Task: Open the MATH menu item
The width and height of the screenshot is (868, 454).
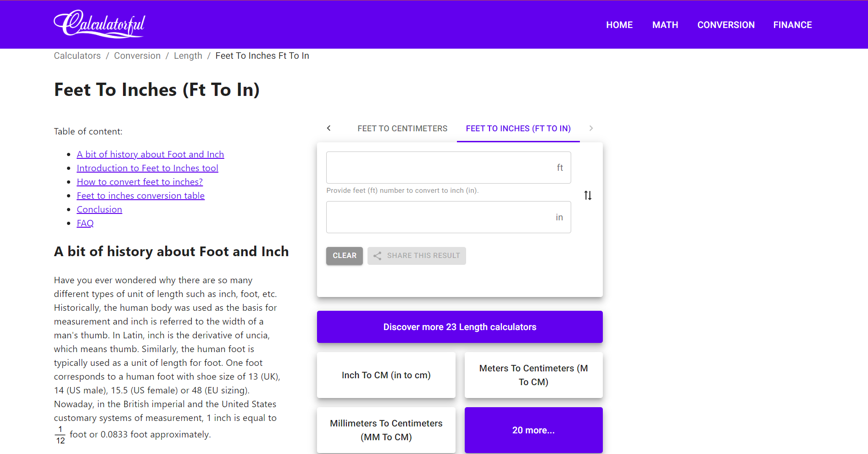Action: [665, 25]
